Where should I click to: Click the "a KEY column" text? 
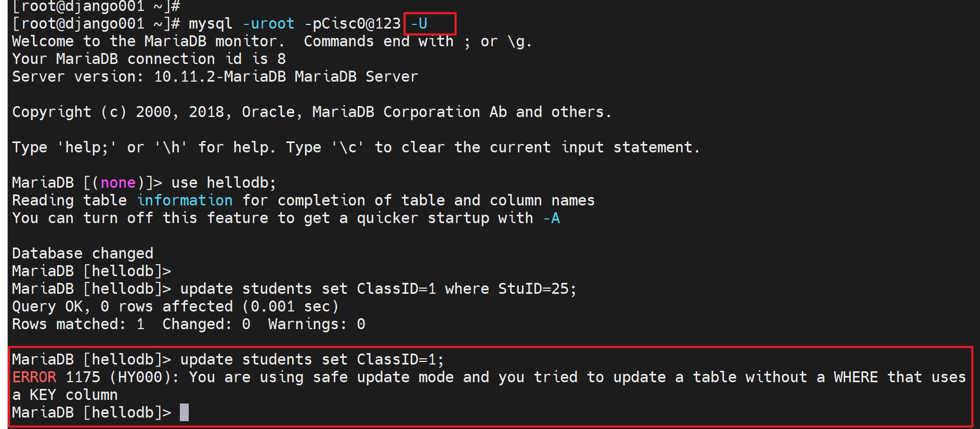(65, 395)
